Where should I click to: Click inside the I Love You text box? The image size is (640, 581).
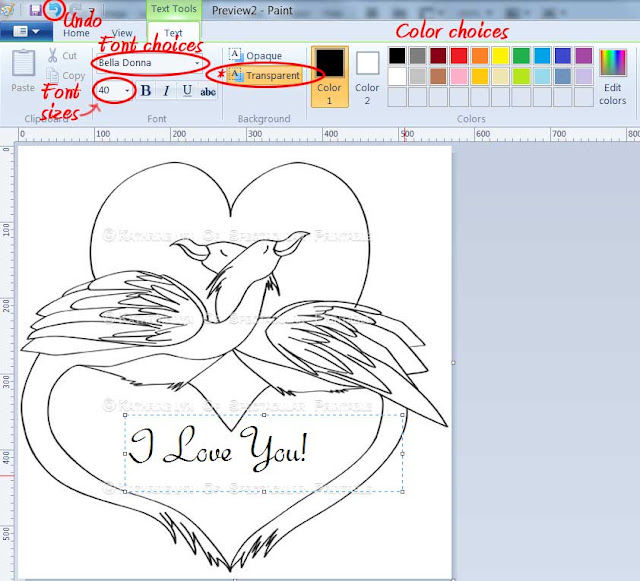tap(264, 453)
